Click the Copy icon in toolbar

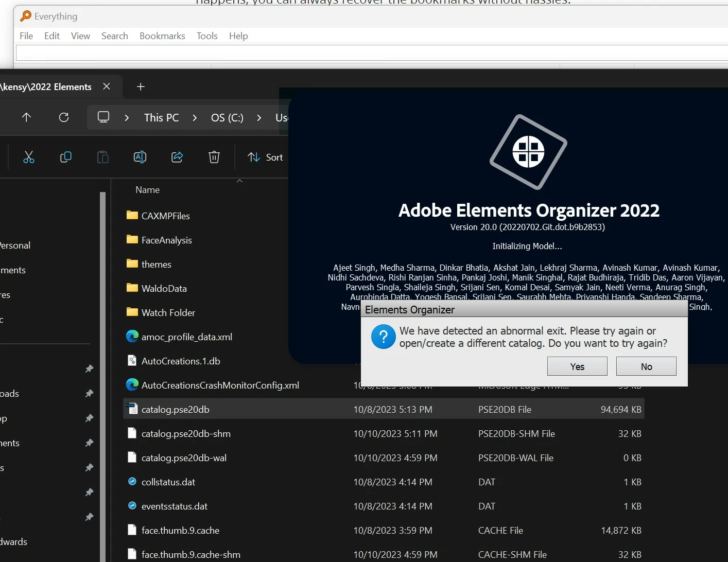[x=66, y=157]
